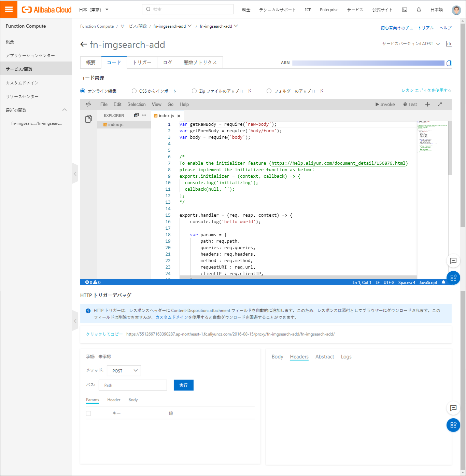Screen dimensions: 466x476
Task: Collapse all in Explorer panel
Action: coord(136,115)
